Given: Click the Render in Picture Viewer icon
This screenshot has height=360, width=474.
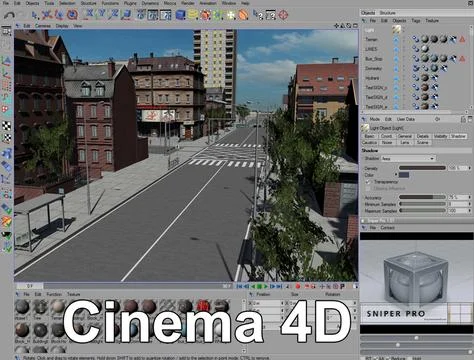Looking at the screenshot, I should 153,15.
